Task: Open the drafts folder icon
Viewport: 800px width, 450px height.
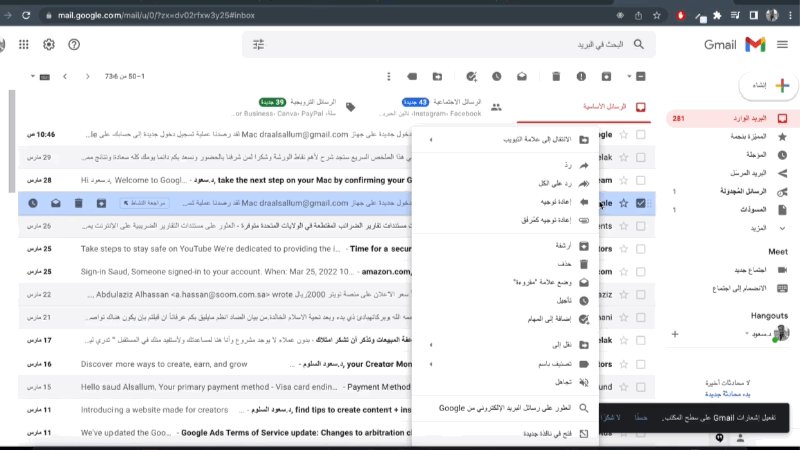Action: pos(782,210)
